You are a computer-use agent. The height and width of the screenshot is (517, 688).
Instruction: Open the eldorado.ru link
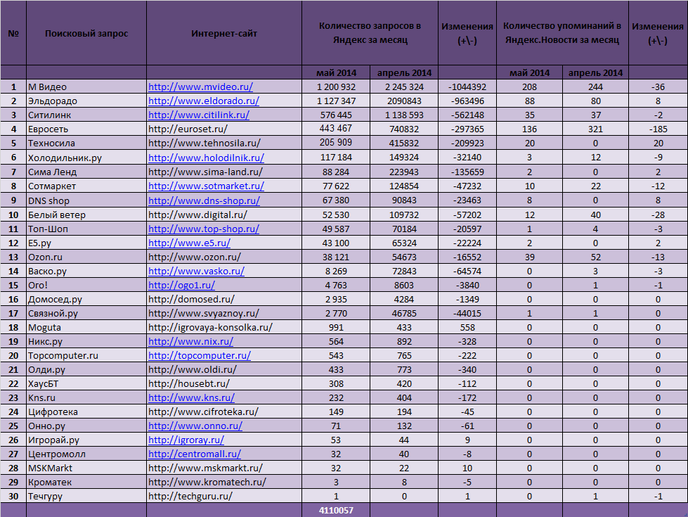(x=204, y=101)
